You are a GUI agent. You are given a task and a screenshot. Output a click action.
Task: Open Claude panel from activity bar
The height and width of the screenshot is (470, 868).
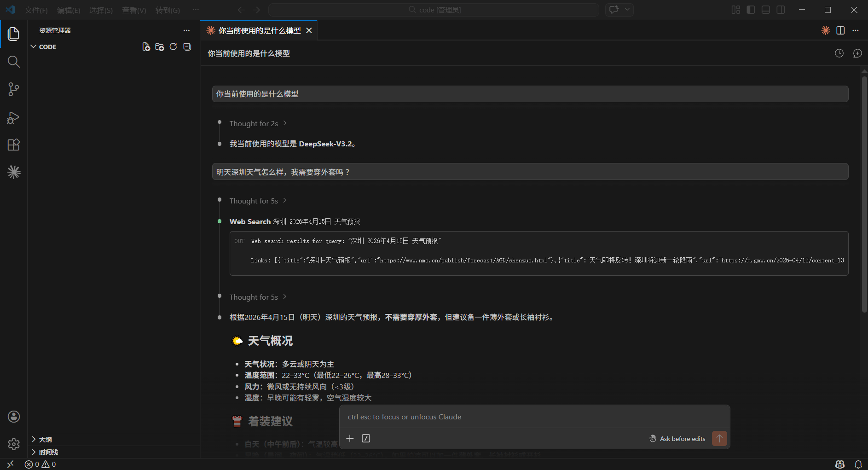pyautogui.click(x=13, y=172)
